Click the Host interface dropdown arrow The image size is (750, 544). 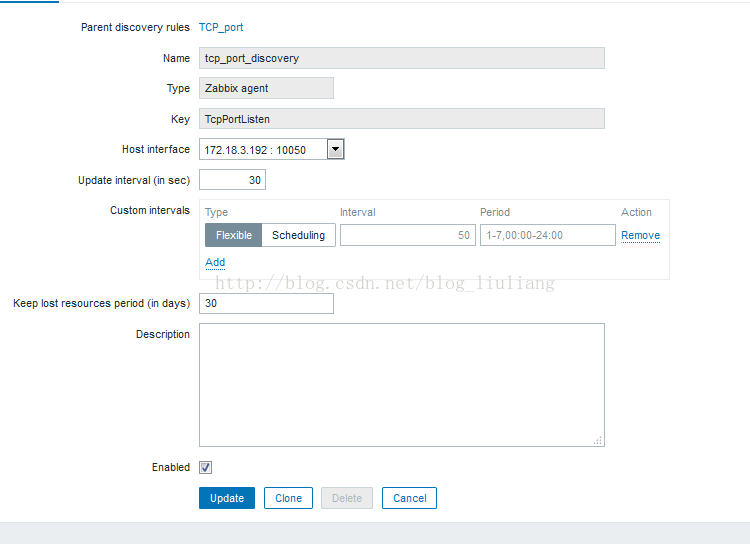336,149
